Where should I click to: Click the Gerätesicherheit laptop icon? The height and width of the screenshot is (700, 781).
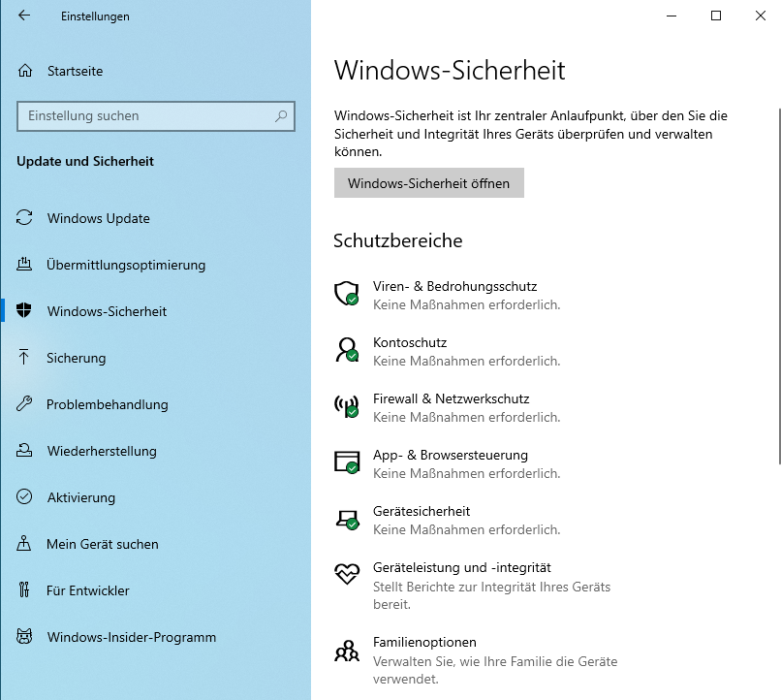pos(347,520)
